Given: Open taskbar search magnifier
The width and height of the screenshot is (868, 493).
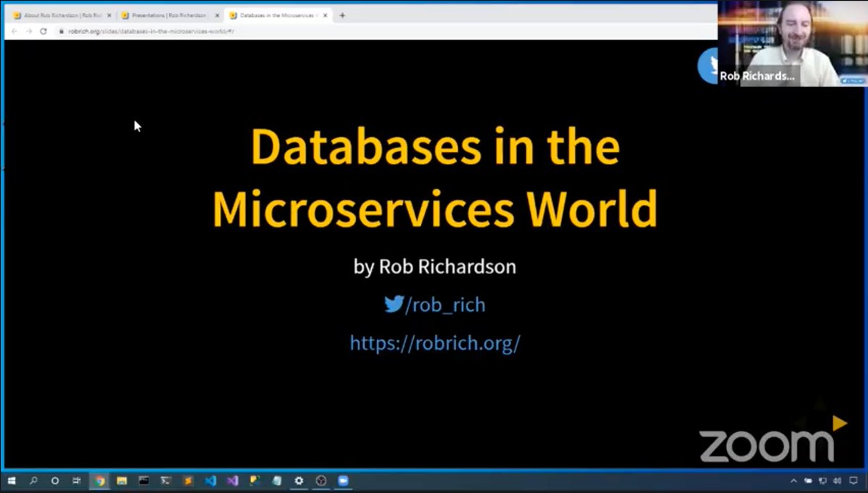Looking at the screenshot, I should click(33, 481).
